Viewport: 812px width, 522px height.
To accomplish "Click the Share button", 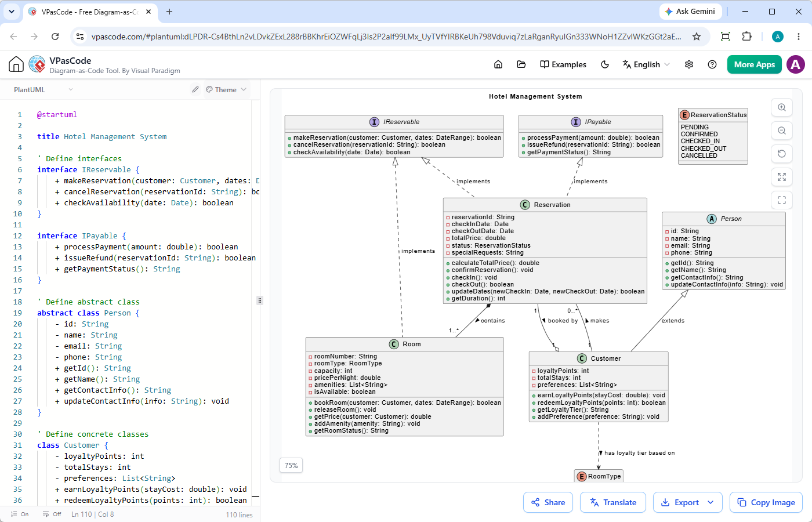I will [548, 502].
